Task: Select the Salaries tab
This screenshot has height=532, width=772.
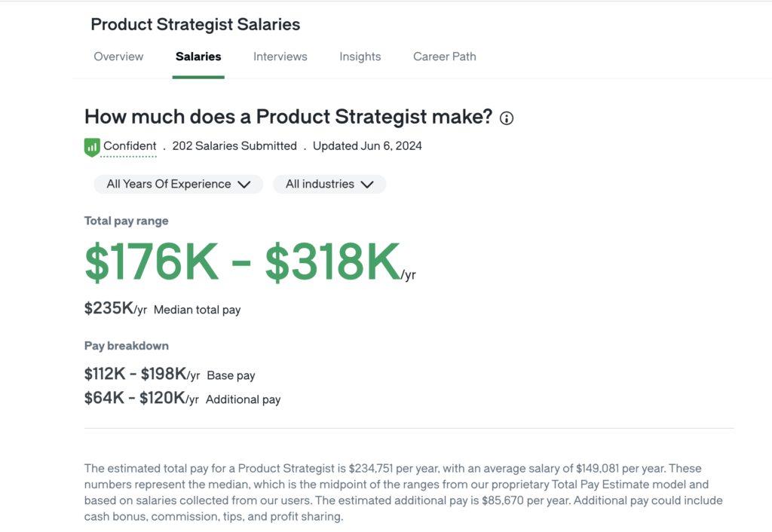Action: pyautogui.click(x=198, y=57)
